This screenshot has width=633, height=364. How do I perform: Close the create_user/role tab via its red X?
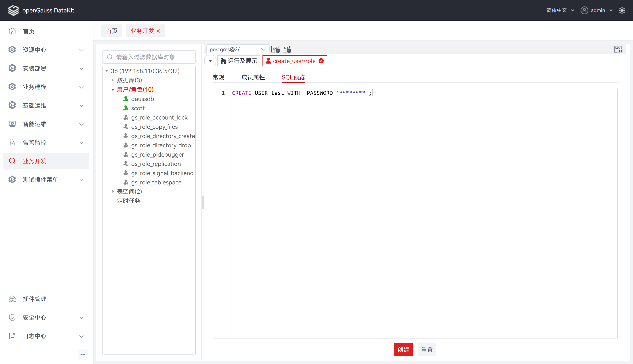pos(321,61)
